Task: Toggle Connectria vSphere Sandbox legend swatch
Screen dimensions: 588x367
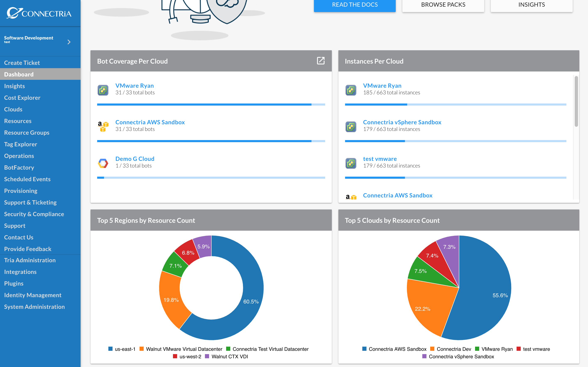Action: point(424,356)
